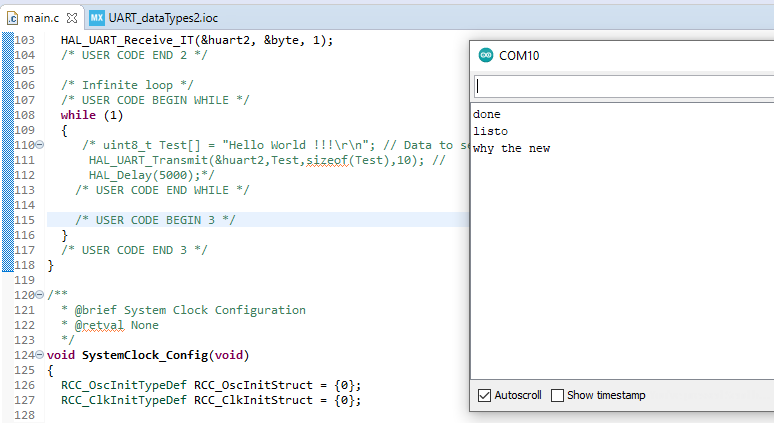
Task: Fold the SystemClock_Config function at line 124
Action: [40, 355]
